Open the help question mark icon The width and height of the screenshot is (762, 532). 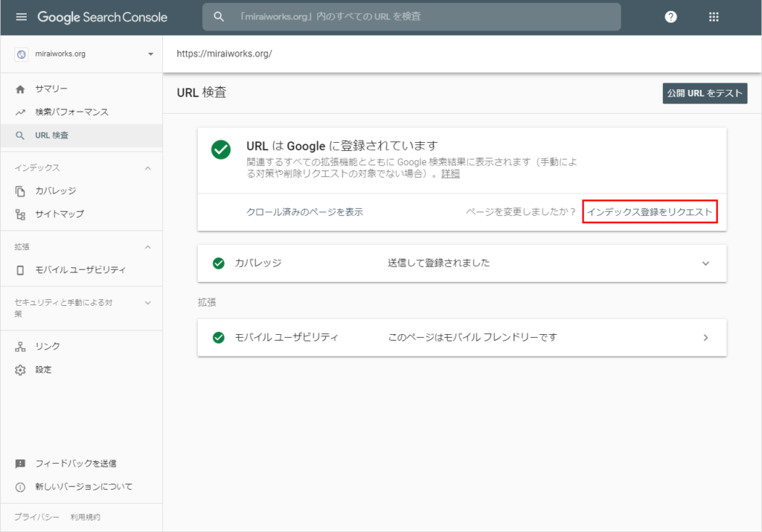coord(670,17)
